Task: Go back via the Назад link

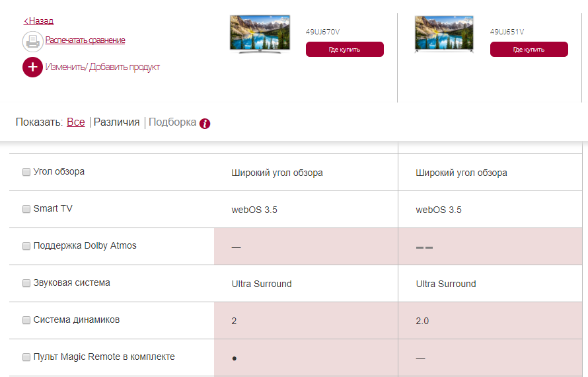Action: [38, 21]
